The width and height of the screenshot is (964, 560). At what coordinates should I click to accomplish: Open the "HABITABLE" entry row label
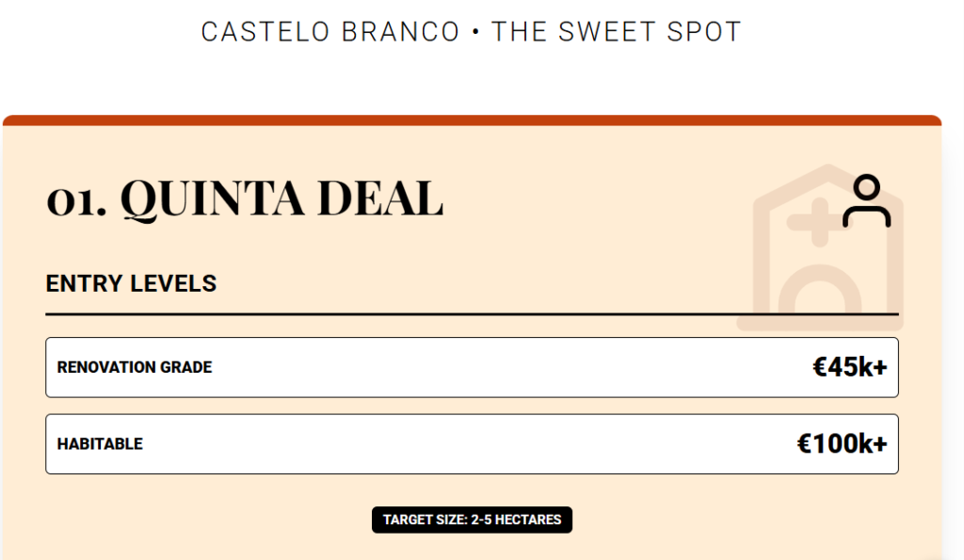click(100, 444)
